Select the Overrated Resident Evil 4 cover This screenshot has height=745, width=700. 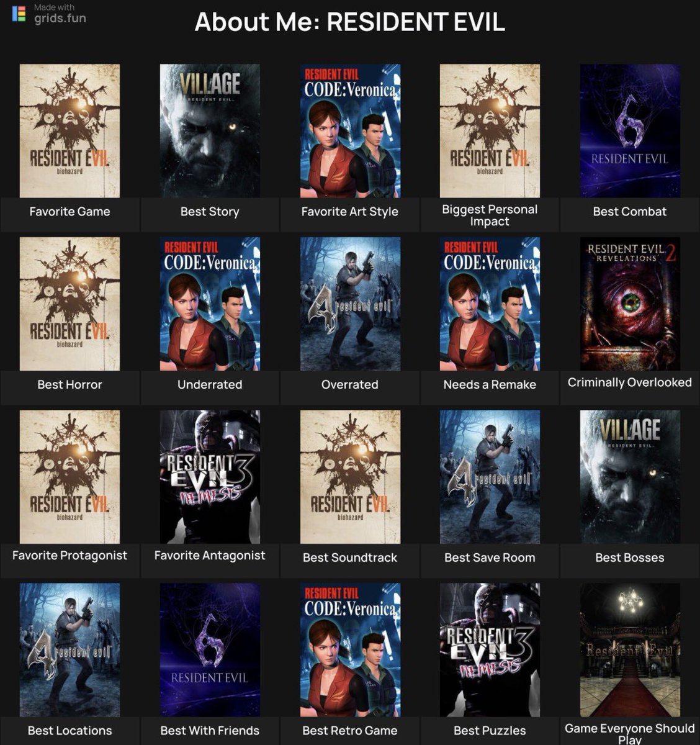[x=350, y=304]
